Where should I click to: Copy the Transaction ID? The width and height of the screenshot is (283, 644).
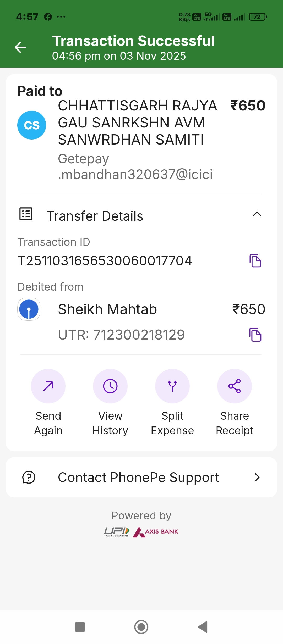[x=255, y=261]
